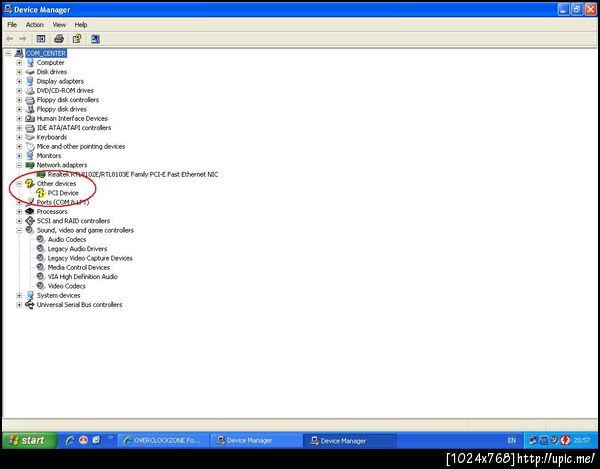Expand the Display adapters node
The width and height of the screenshot is (600, 469).
point(19,81)
